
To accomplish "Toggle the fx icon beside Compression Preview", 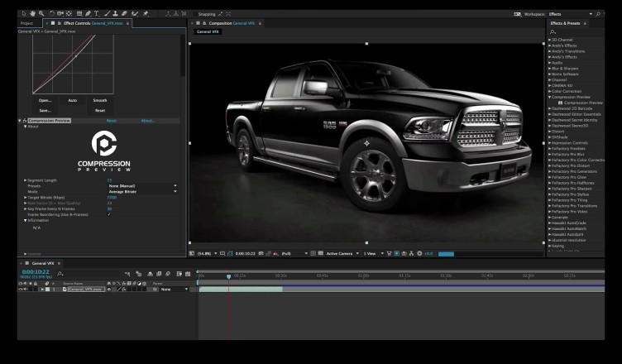I will pyautogui.click(x=25, y=121).
